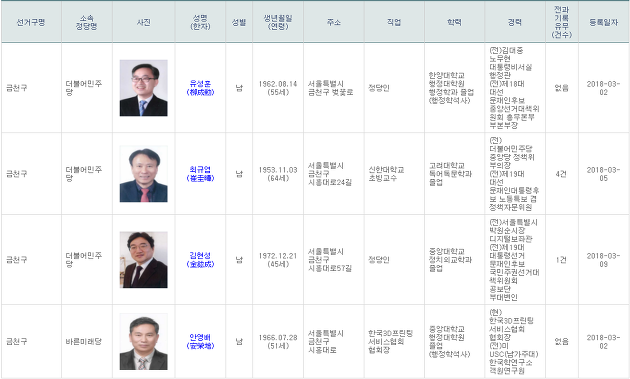The width and height of the screenshot is (630, 379).
Task: Select address in 안영배 row
Action: coord(326,342)
